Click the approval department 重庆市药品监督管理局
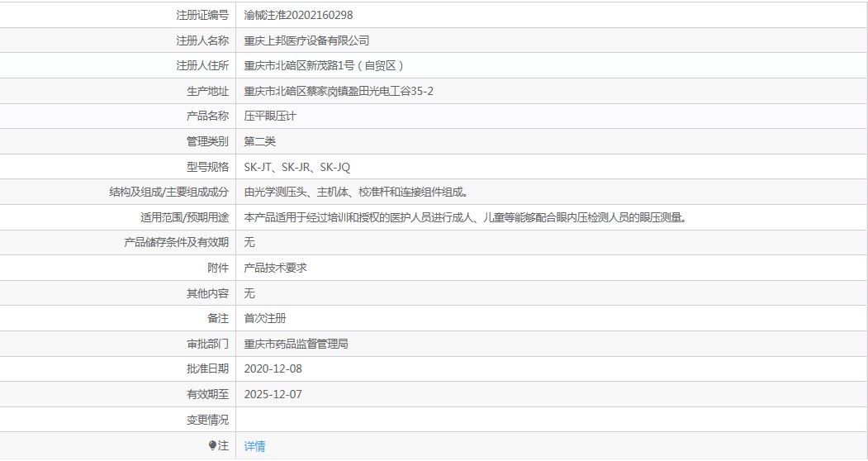The height and width of the screenshot is (461, 868). point(296,344)
